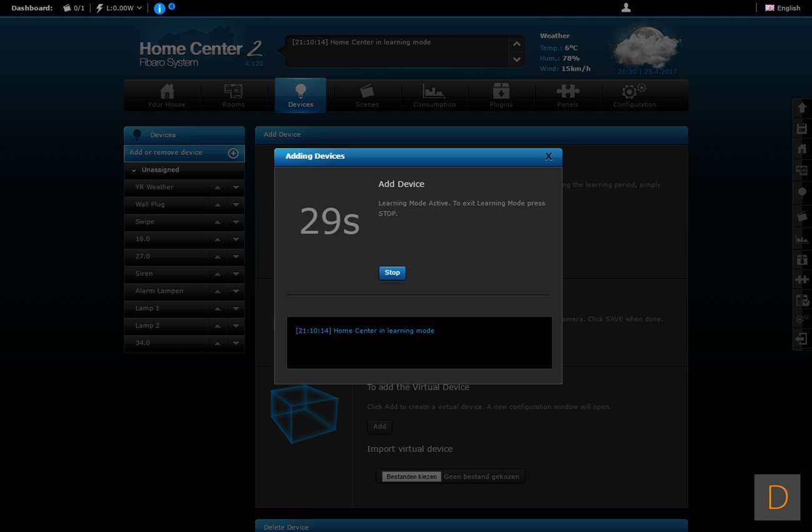Open the Consumption chart section

click(x=434, y=96)
